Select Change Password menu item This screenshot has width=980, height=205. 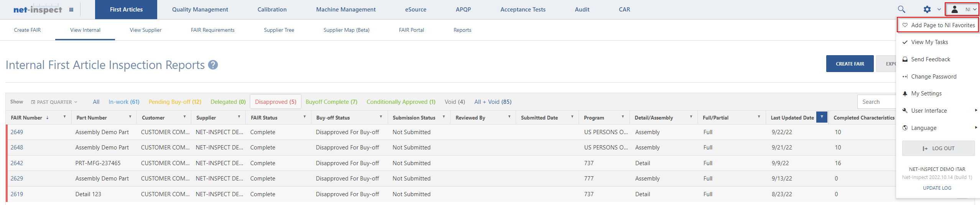[x=934, y=77]
